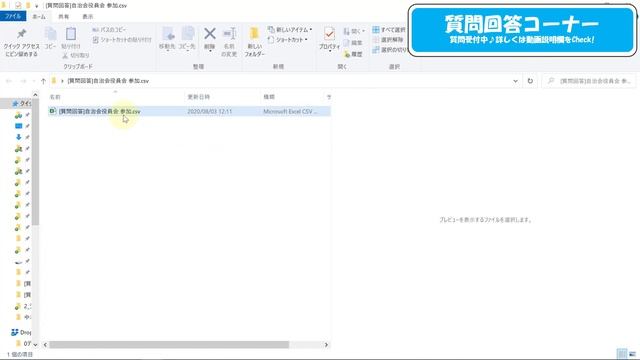Click the Refresh button beside address bar
The height and width of the screenshot is (360, 640).
[x=530, y=81]
